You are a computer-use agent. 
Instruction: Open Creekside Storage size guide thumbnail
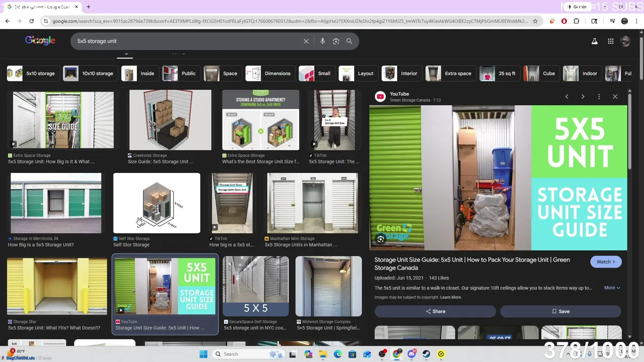pos(170,120)
